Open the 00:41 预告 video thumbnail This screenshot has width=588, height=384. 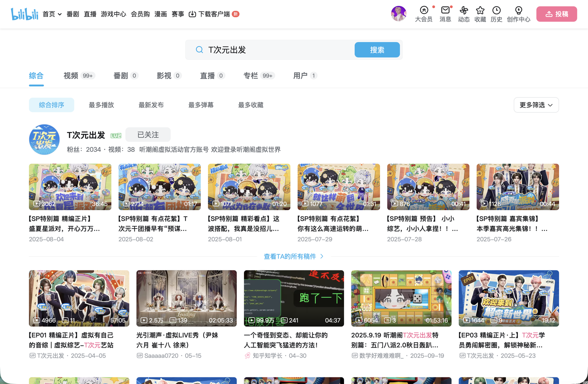[x=428, y=187]
